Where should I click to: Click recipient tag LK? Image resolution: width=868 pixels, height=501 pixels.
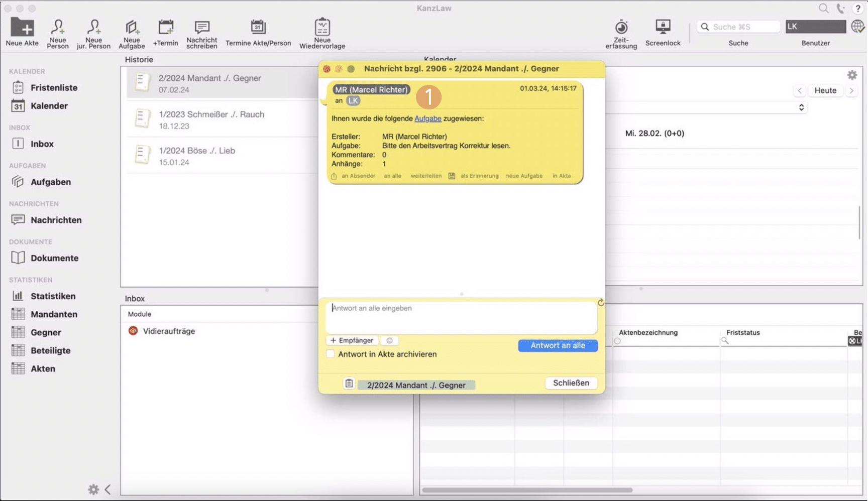pyautogui.click(x=353, y=100)
